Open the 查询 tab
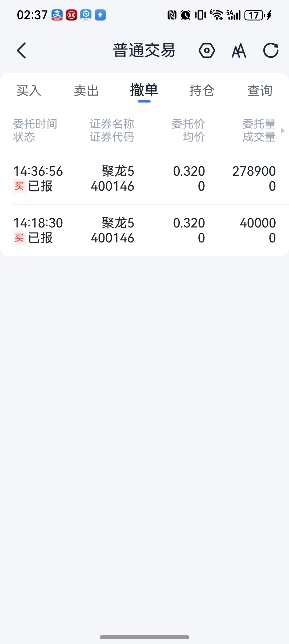This screenshot has width=289, height=644. point(260,91)
